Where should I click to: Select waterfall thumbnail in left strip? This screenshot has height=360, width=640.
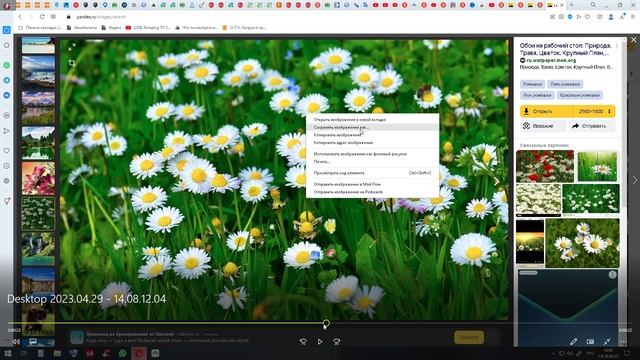click(x=38, y=249)
